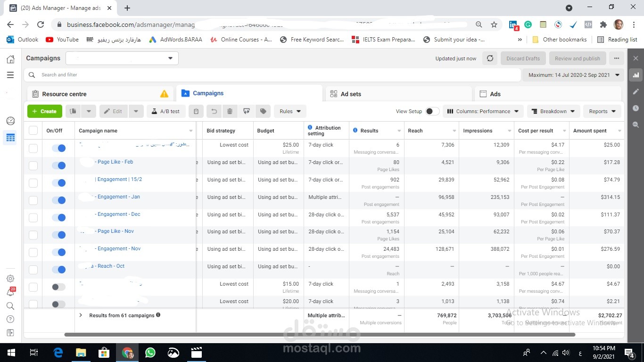Screen dimensions: 644x362
Task: Toggle the View Setup switch
Action: [x=432, y=111]
